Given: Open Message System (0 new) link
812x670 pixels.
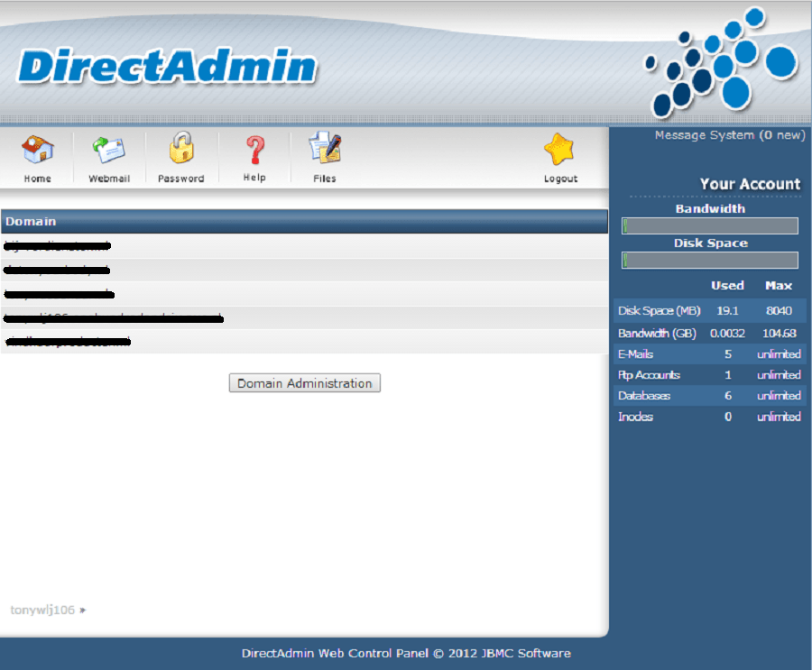Looking at the screenshot, I should tap(730, 135).
